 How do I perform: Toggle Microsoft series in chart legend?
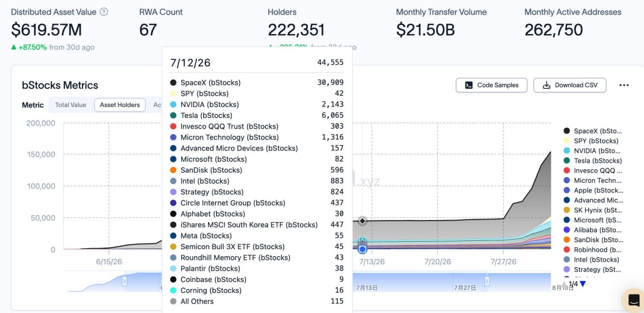[x=593, y=220]
